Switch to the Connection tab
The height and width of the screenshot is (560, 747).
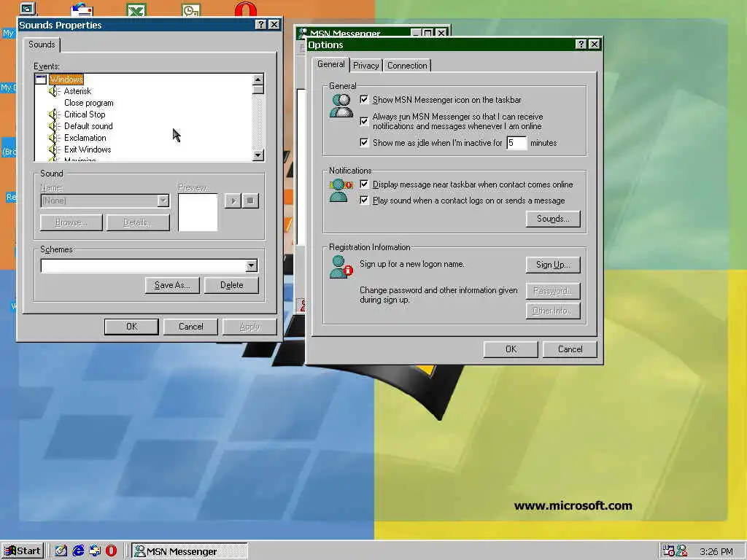coord(407,66)
